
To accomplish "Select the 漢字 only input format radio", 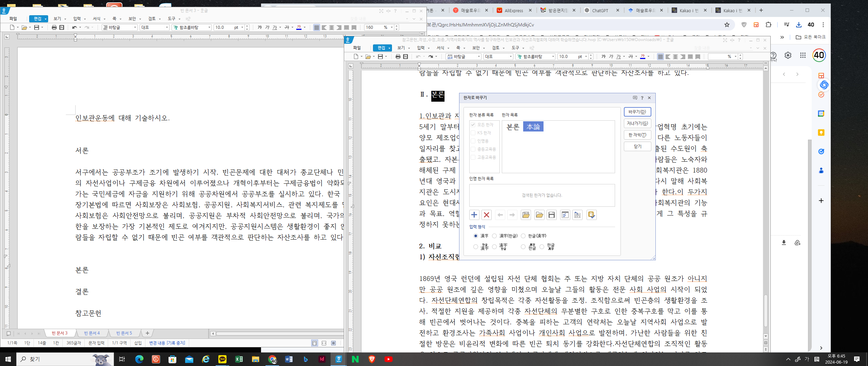I will click(x=476, y=236).
